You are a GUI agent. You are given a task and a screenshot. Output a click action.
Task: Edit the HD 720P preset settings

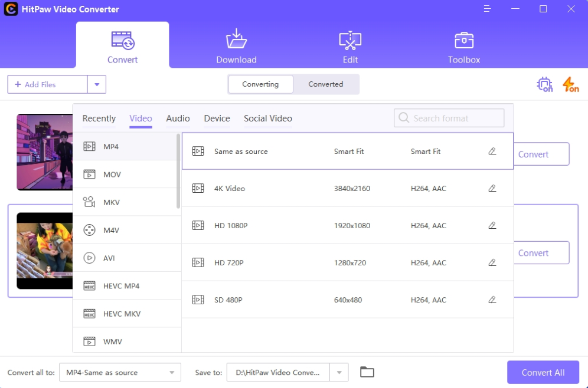tap(492, 262)
